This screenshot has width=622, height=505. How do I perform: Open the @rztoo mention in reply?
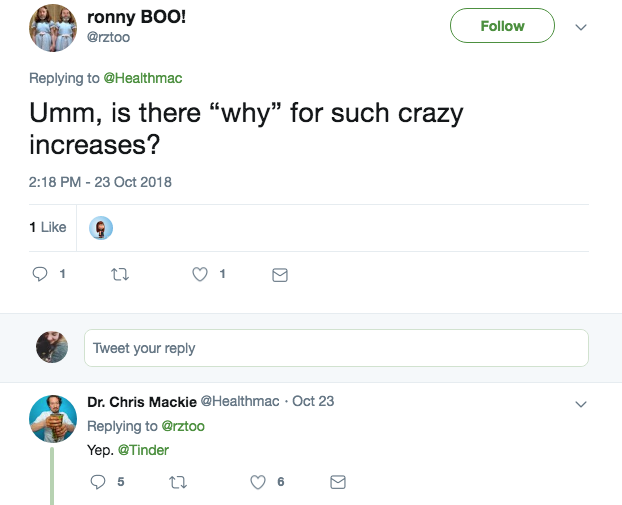point(183,426)
